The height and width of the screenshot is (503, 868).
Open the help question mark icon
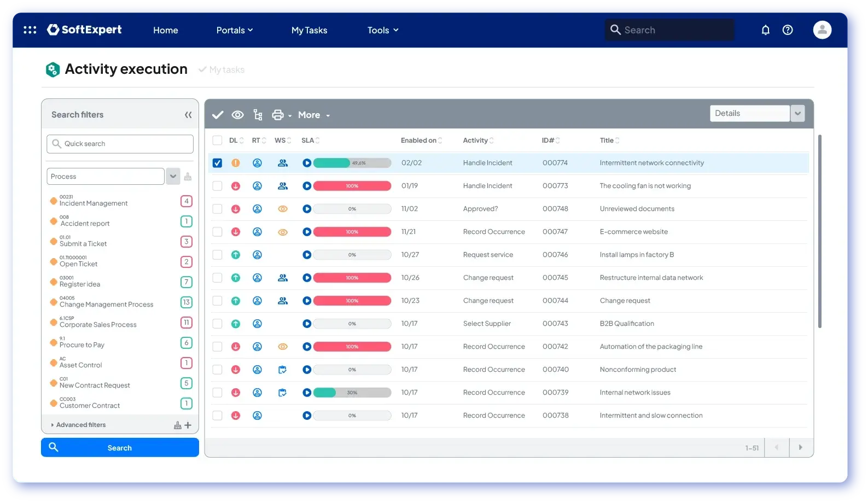pyautogui.click(x=788, y=30)
